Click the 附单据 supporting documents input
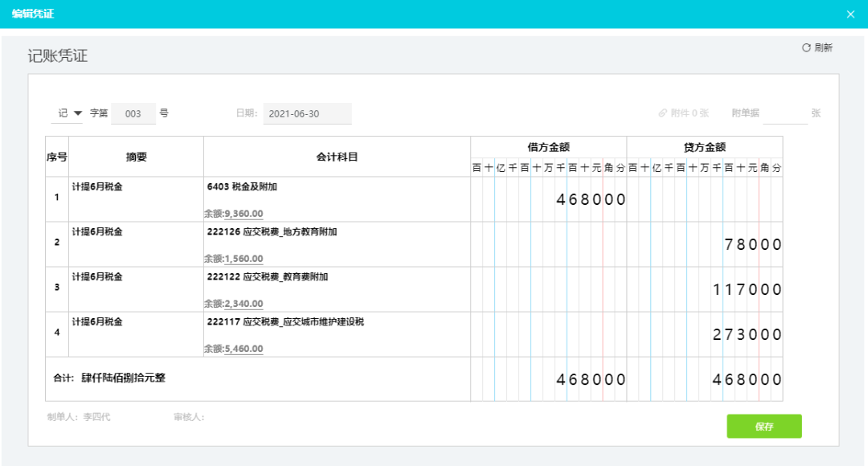Image resolution: width=868 pixels, height=466 pixels. click(785, 113)
